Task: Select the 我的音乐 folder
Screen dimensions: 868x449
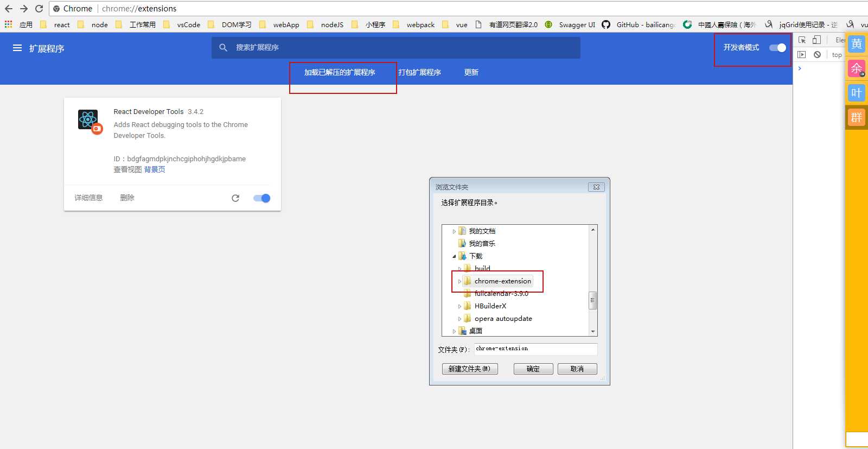Action: (482, 244)
